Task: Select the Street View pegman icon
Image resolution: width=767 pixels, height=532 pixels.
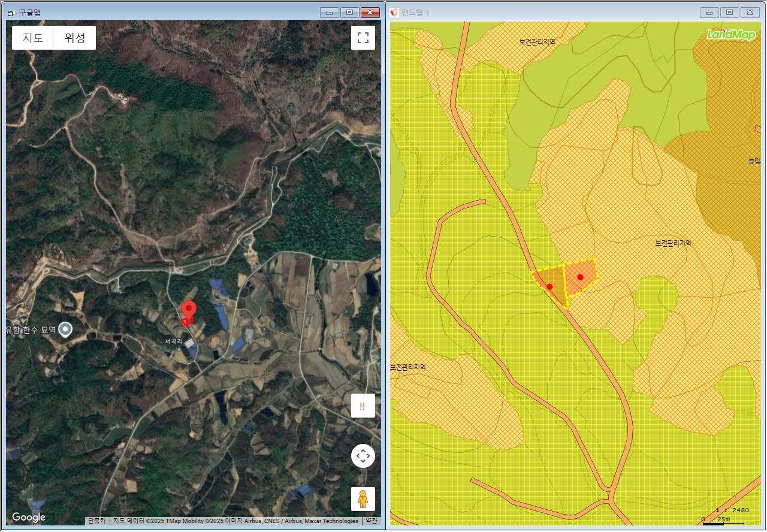Action: pyautogui.click(x=363, y=499)
